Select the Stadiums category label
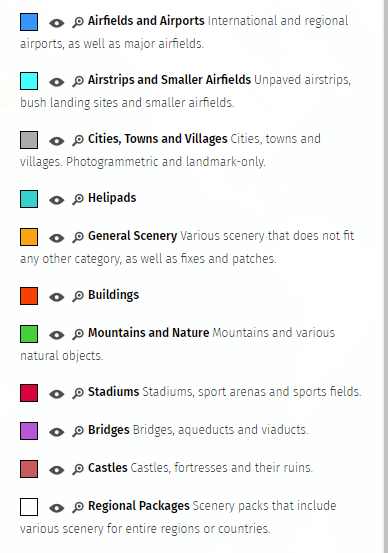This screenshot has width=388, height=553. [114, 391]
